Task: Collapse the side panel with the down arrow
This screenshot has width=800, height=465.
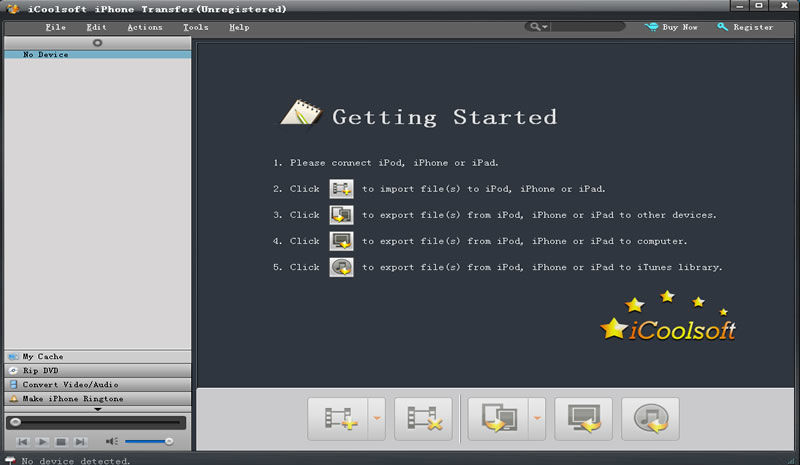Action: tap(97, 409)
